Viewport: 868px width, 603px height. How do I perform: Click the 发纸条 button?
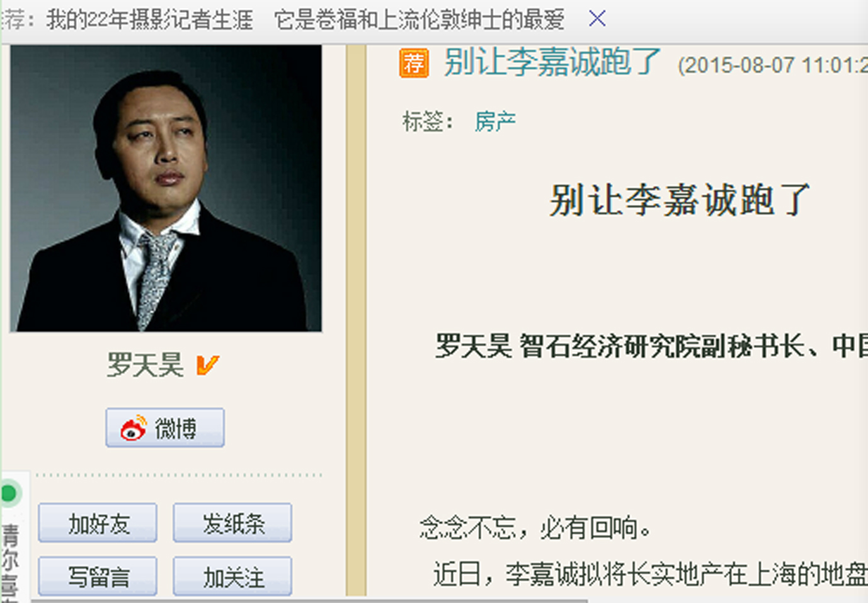click(x=232, y=523)
